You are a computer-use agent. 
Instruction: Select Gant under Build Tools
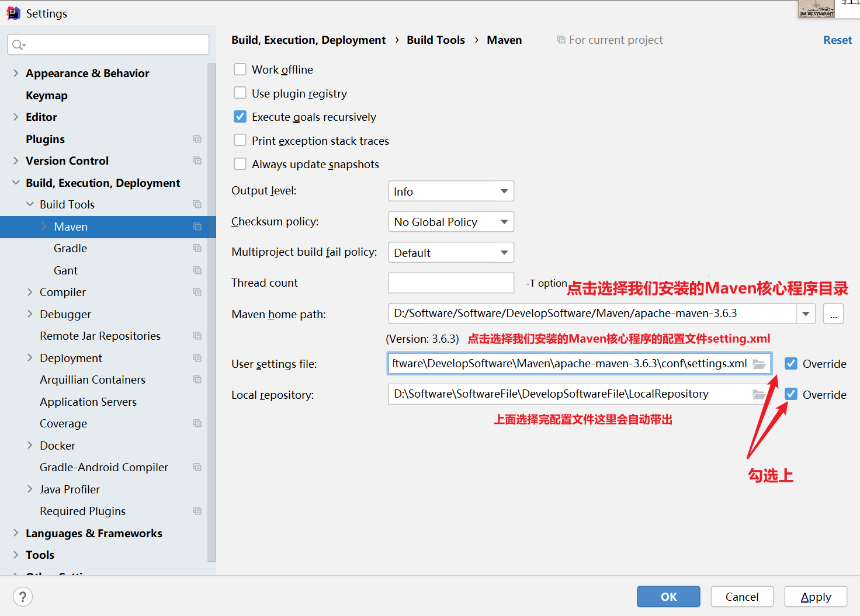[65, 270]
